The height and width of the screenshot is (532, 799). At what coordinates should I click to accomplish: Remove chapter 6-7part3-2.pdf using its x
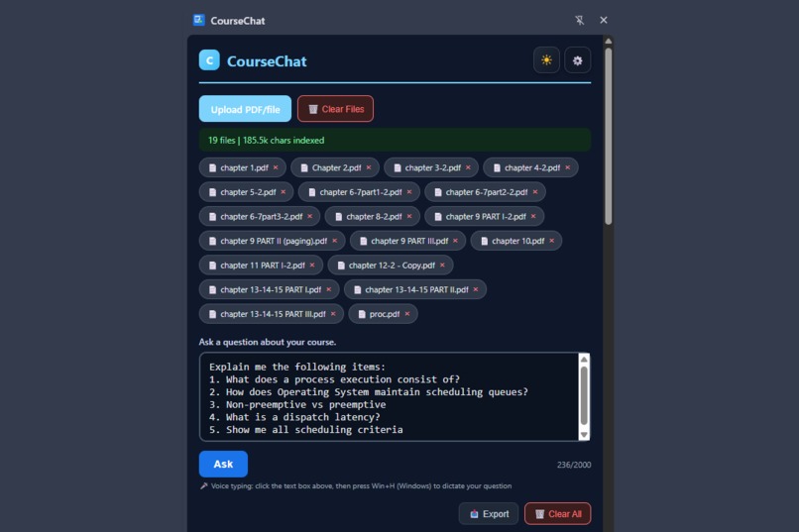[x=310, y=216]
